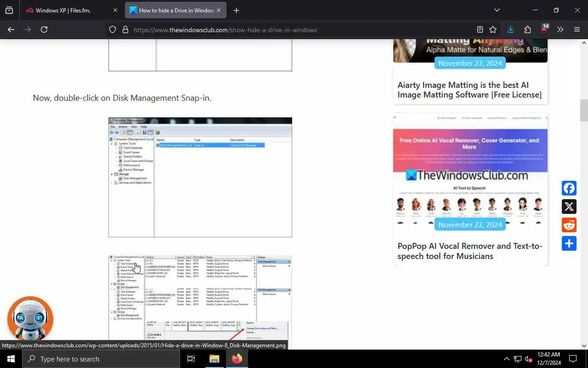This screenshot has height=368, width=588.
Task: Open uBlock extension icon with badge 14
Action: (544, 29)
